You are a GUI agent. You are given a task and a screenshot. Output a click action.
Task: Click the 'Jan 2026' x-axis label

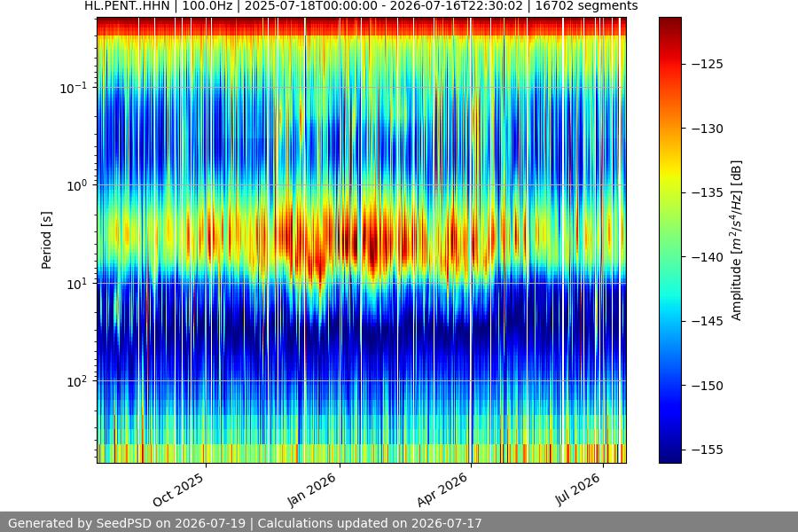pos(311,489)
